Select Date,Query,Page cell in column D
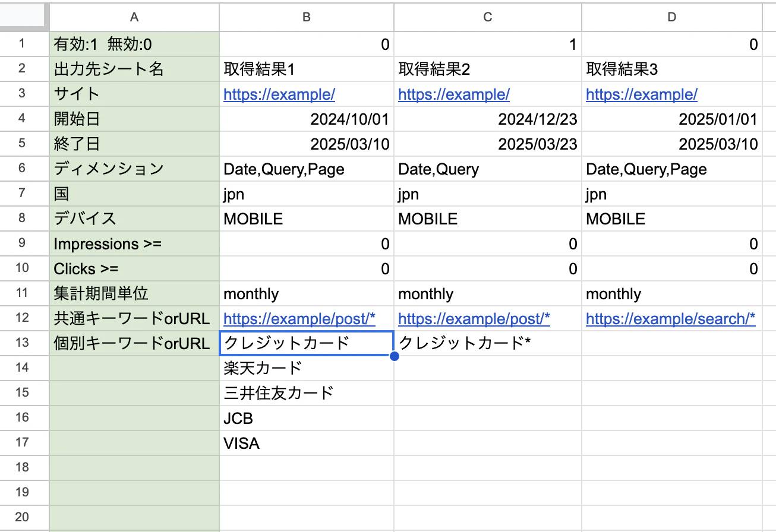 pos(672,169)
